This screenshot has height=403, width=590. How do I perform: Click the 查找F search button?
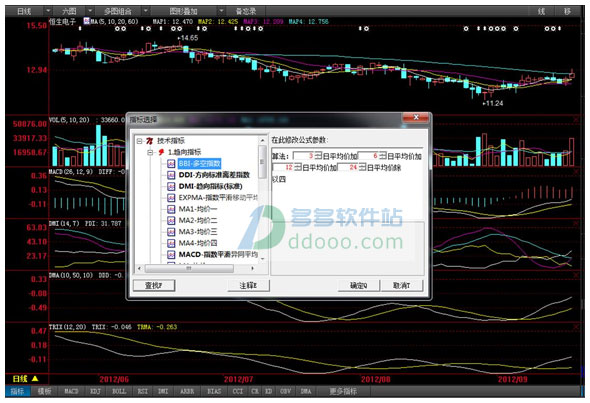coord(154,286)
